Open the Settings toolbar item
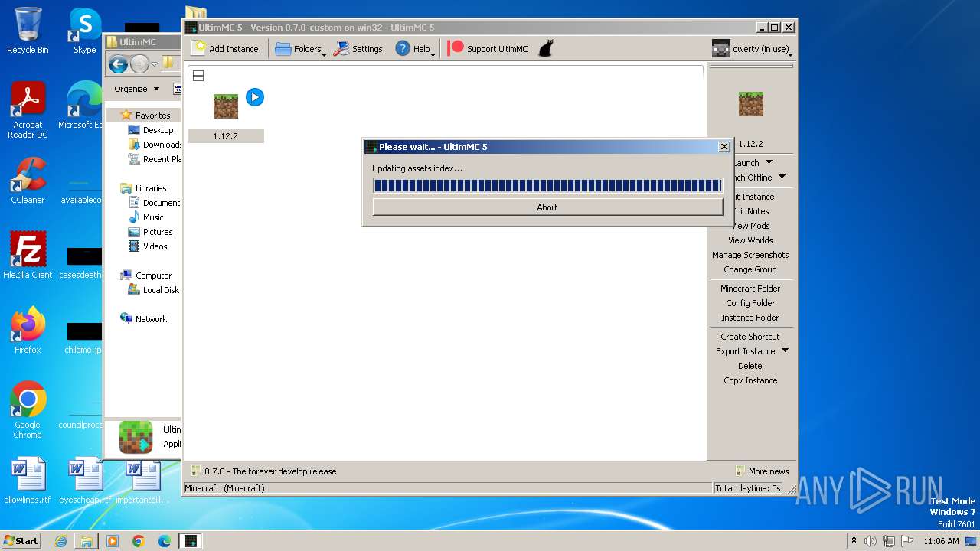The width and height of the screenshot is (980, 551). 358,49
